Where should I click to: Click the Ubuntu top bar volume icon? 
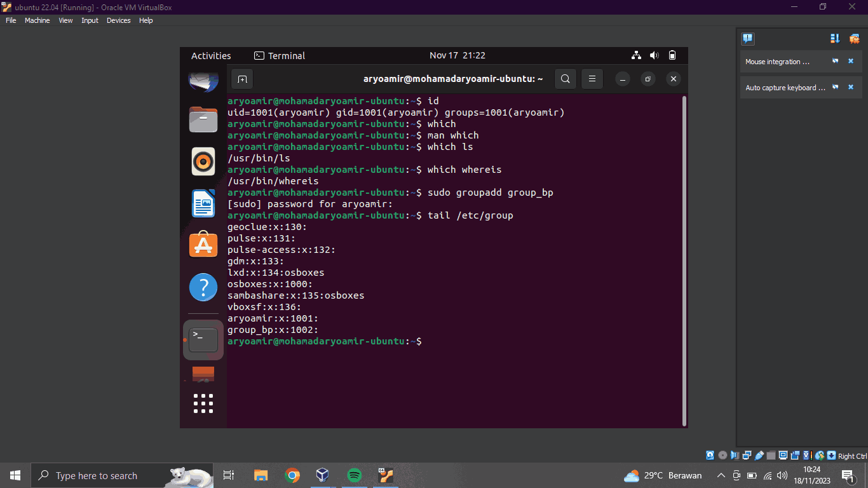pyautogui.click(x=654, y=55)
